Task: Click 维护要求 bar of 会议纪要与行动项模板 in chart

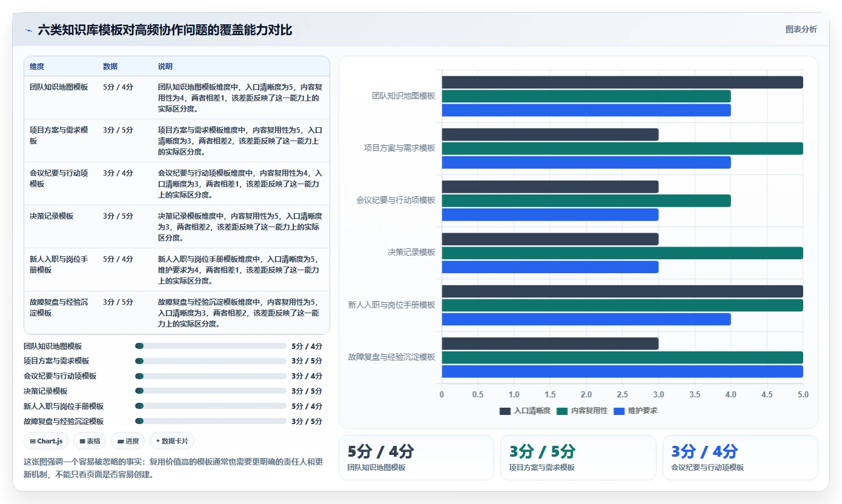Action: 550,214
